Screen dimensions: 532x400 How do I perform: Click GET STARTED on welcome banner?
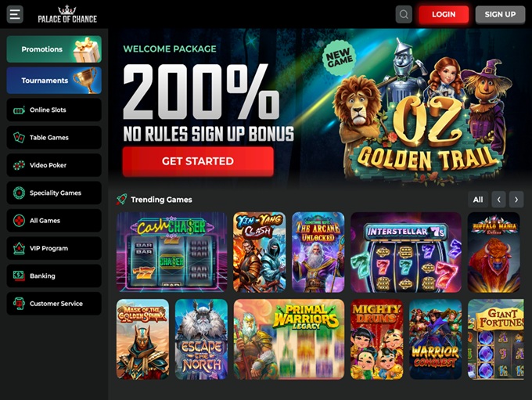click(198, 161)
